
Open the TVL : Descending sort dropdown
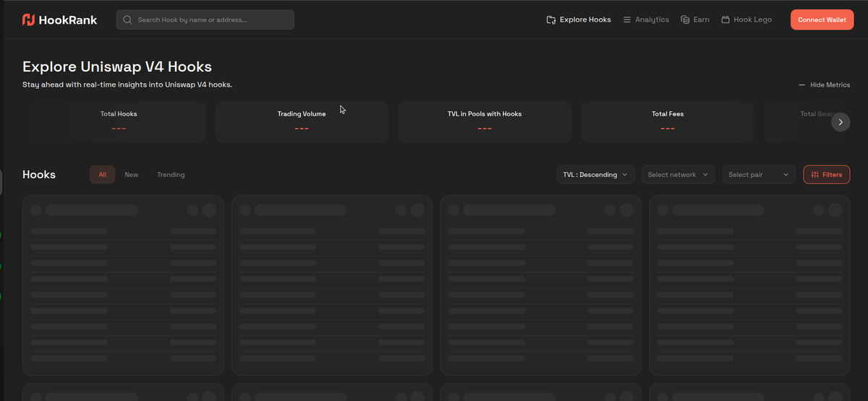[x=596, y=175]
